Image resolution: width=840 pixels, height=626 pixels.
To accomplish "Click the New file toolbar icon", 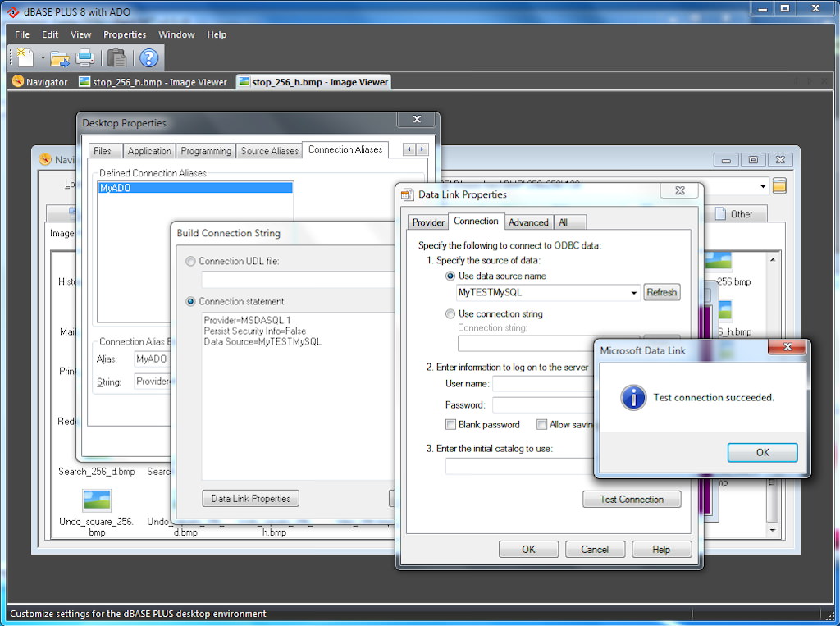I will [25, 57].
